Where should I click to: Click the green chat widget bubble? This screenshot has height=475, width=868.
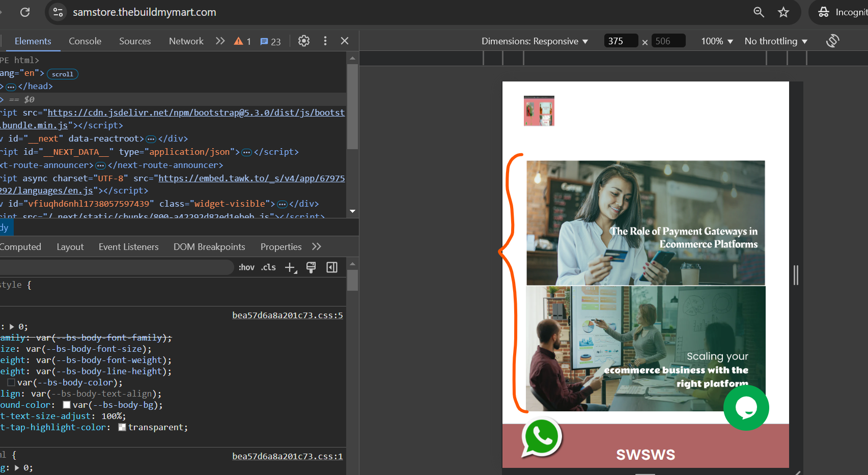pos(746,408)
